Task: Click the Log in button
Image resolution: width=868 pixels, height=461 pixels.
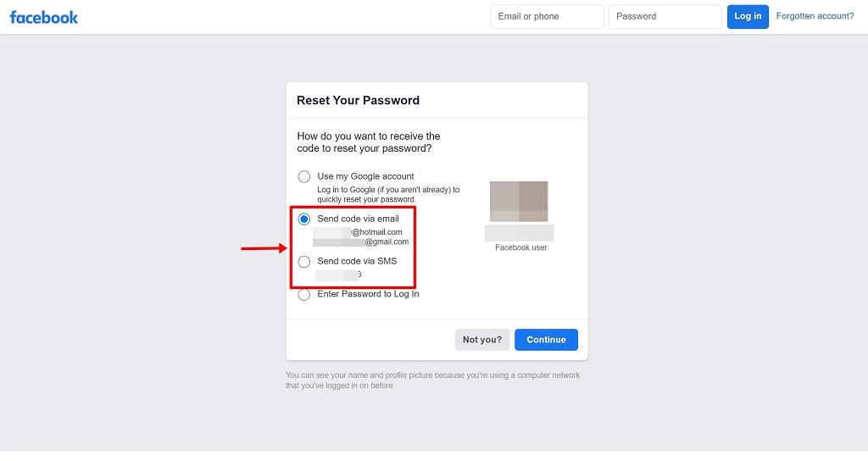Action: (x=748, y=17)
